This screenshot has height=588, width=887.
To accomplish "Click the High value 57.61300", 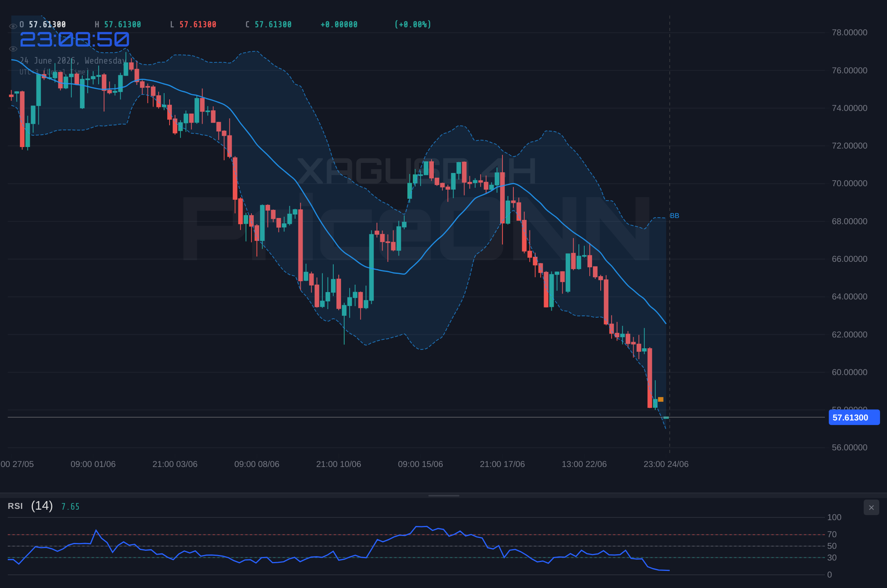I will [123, 25].
